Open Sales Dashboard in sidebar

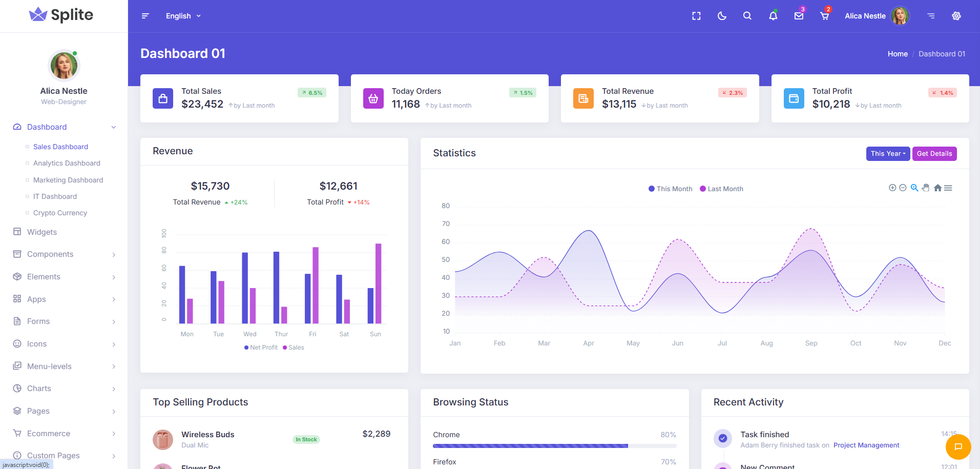(60, 147)
